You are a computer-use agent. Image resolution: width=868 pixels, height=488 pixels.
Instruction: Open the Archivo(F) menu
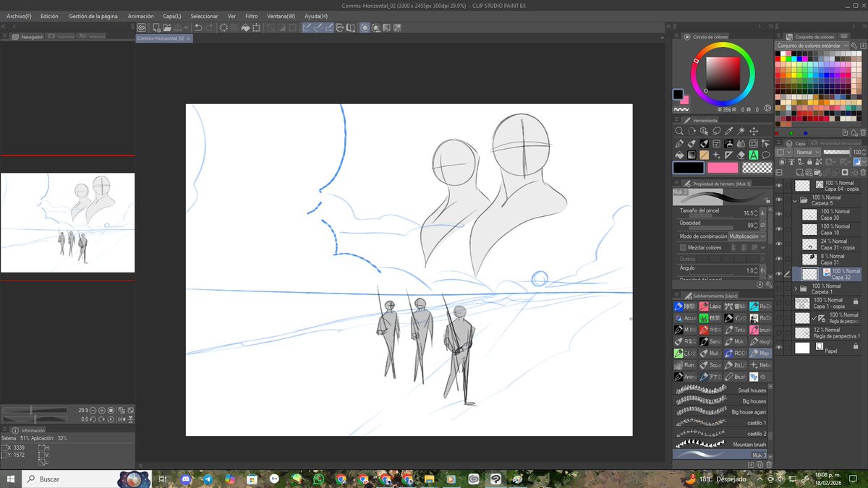coord(19,16)
